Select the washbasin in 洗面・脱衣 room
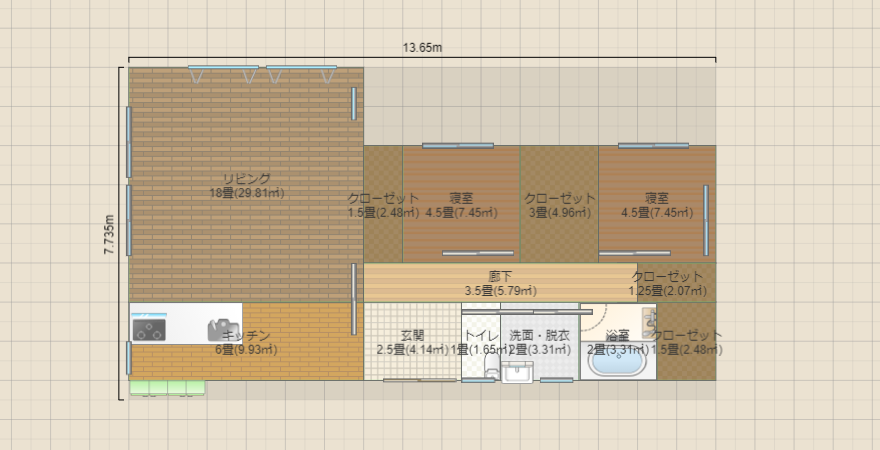 point(517,373)
